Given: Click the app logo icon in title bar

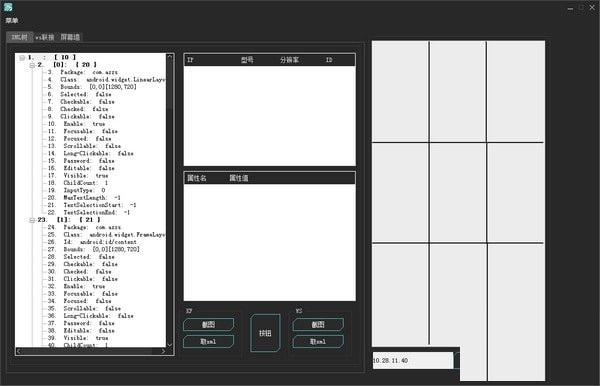Looking at the screenshot, I should pos(8,7).
